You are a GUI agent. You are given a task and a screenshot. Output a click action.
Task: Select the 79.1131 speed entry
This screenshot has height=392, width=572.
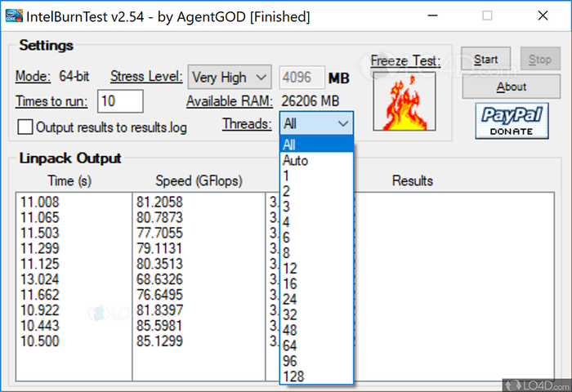[x=159, y=248]
